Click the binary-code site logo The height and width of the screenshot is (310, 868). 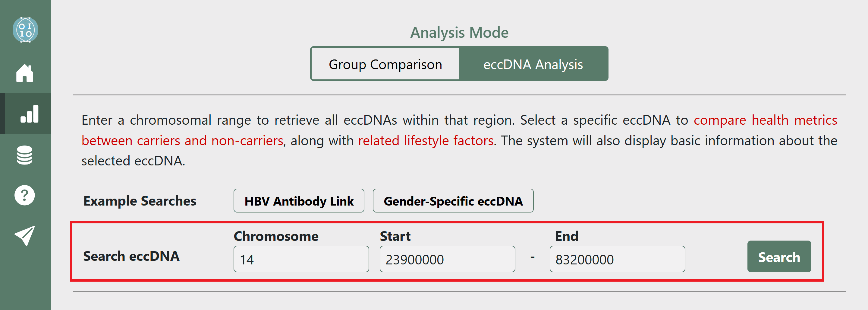coord(25,30)
